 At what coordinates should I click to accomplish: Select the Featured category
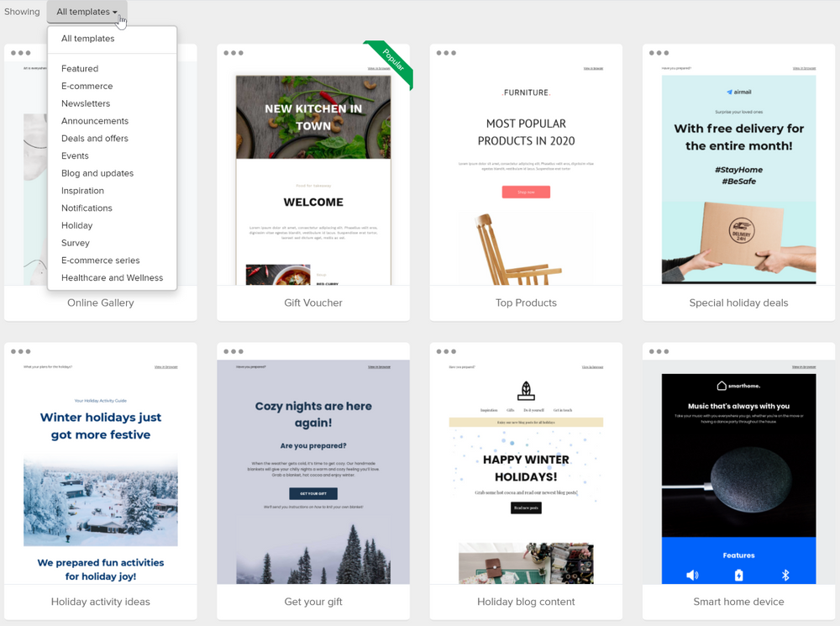click(80, 68)
